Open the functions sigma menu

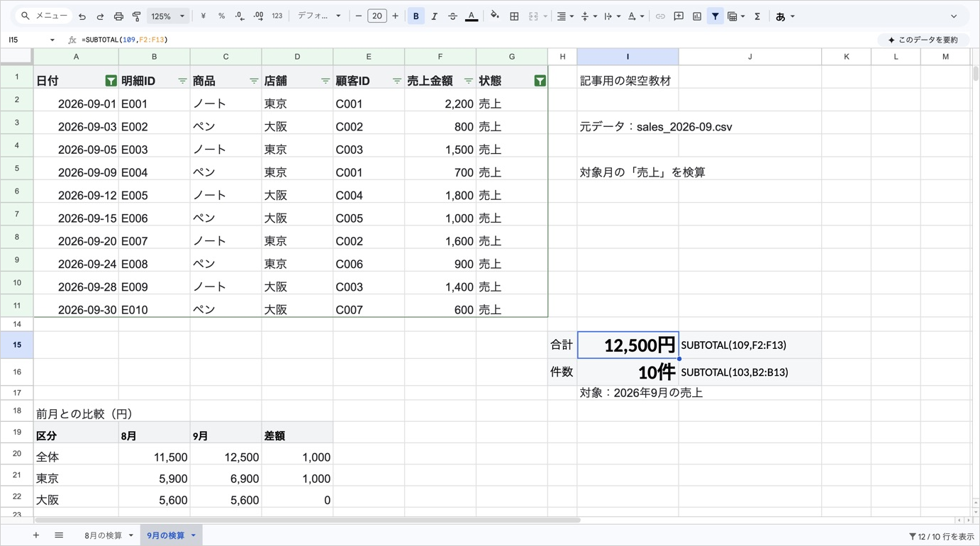click(757, 16)
